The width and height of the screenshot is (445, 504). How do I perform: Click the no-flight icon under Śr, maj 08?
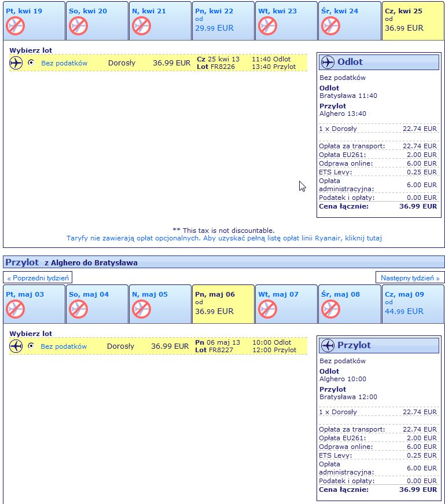point(330,309)
